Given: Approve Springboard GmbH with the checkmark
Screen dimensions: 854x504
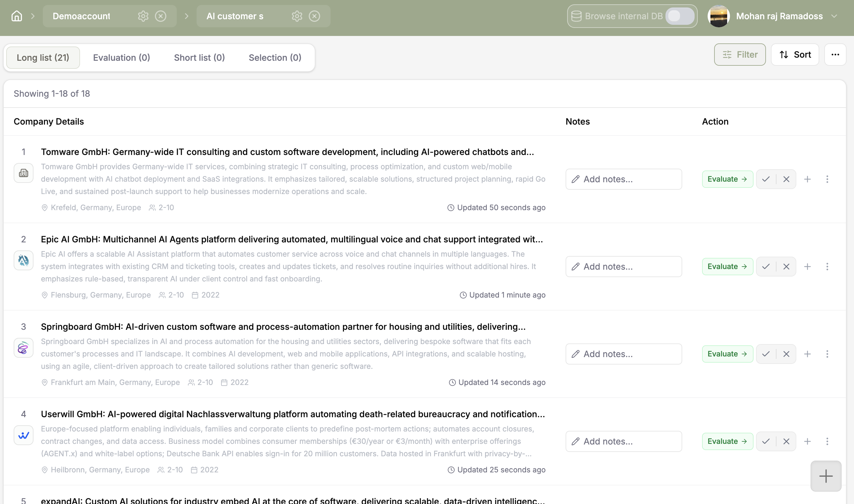Looking at the screenshot, I should 766,354.
